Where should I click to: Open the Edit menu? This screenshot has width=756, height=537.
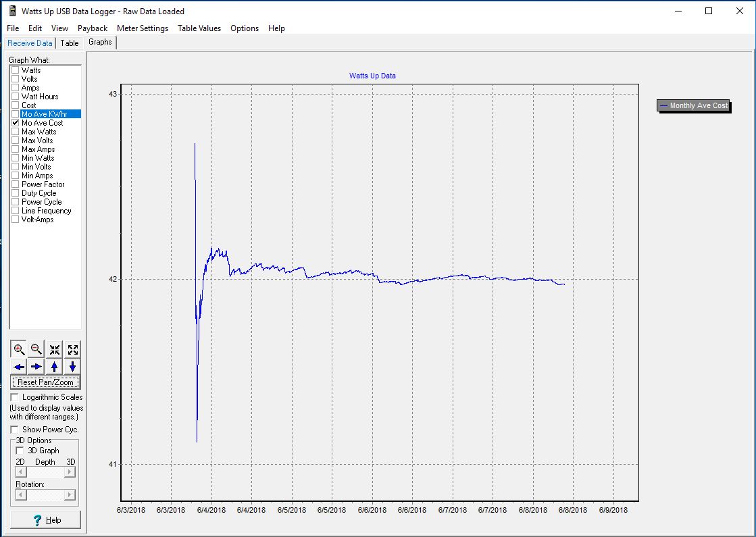35,28
